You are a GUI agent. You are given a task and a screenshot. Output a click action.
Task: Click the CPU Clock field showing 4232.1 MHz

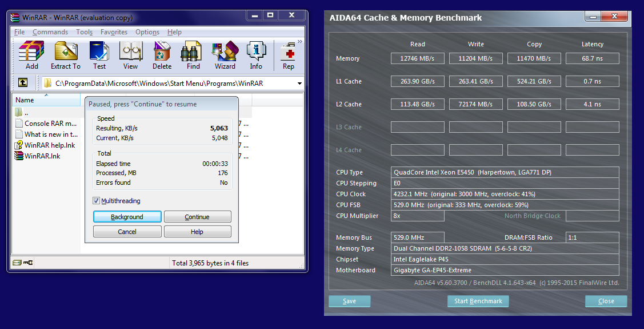(x=505, y=194)
